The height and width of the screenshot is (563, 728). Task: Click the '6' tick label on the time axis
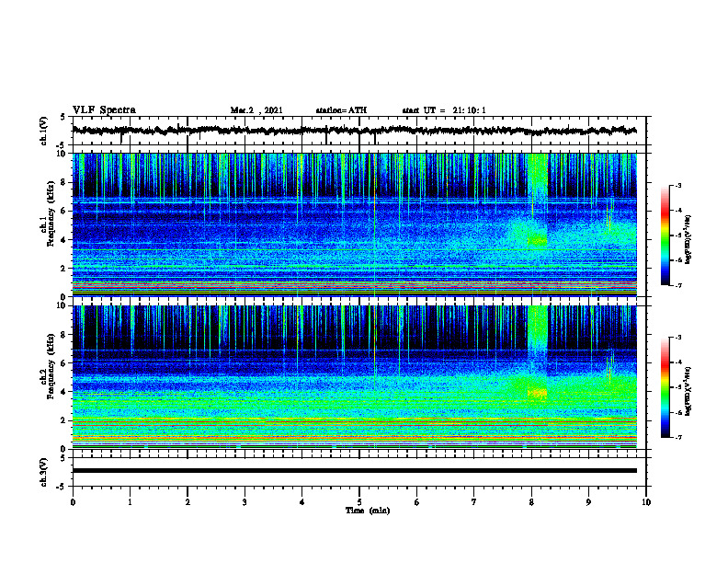(417, 502)
